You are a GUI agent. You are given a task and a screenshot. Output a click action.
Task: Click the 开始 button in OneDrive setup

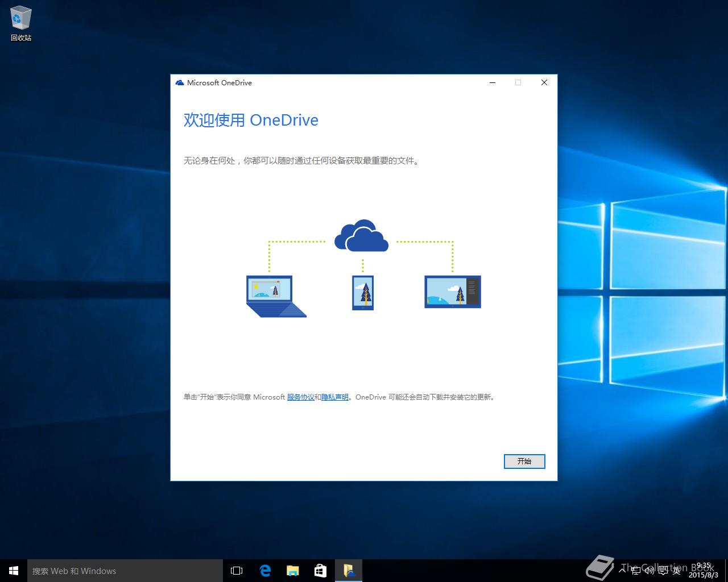[x=524, y=462]
